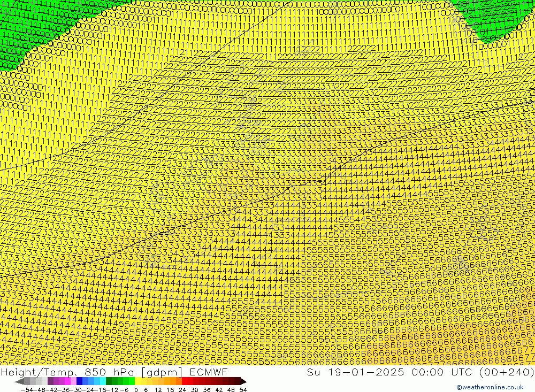
Task: Click the 'Height/Temp. 850 hPa [gdpm] ECMWF' title
Action: [114, 372]
